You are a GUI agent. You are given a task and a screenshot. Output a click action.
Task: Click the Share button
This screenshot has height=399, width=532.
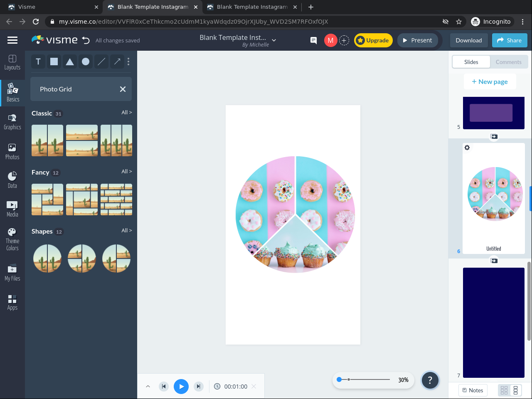click(x=510, y=40)
